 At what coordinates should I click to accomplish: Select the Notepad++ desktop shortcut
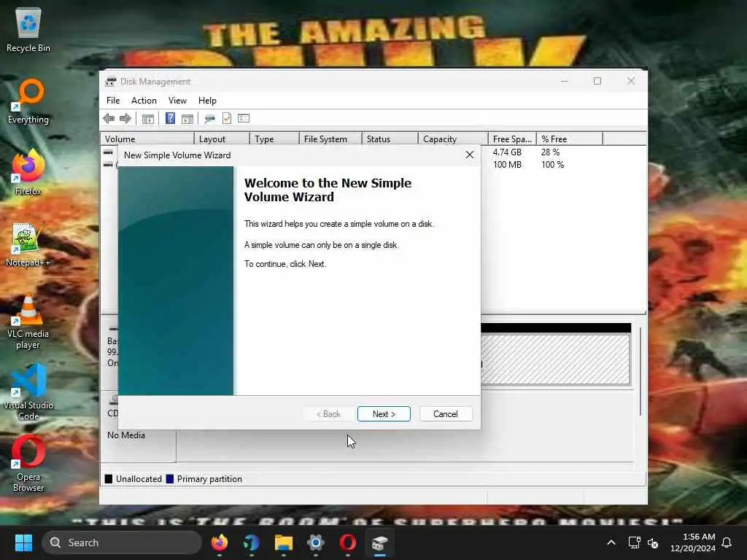point(28,244)
